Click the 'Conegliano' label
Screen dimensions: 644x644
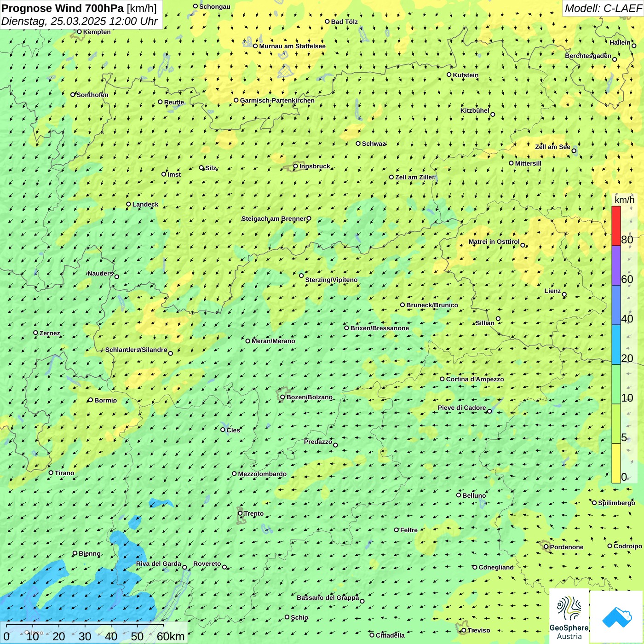pos(496,567)
